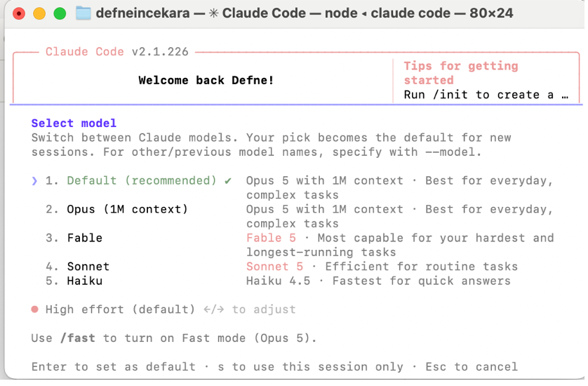
Task: Click the Select model heading
Action: click(74, 123)
